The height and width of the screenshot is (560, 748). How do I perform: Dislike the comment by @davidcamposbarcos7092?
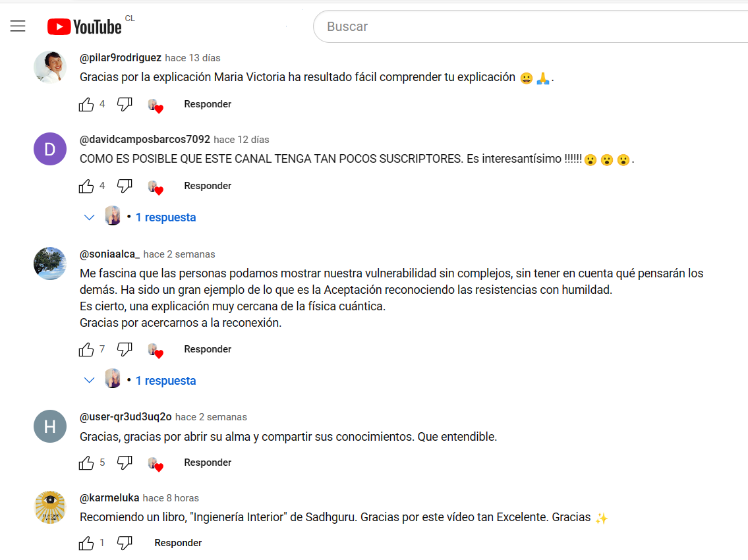click(125, 186)
